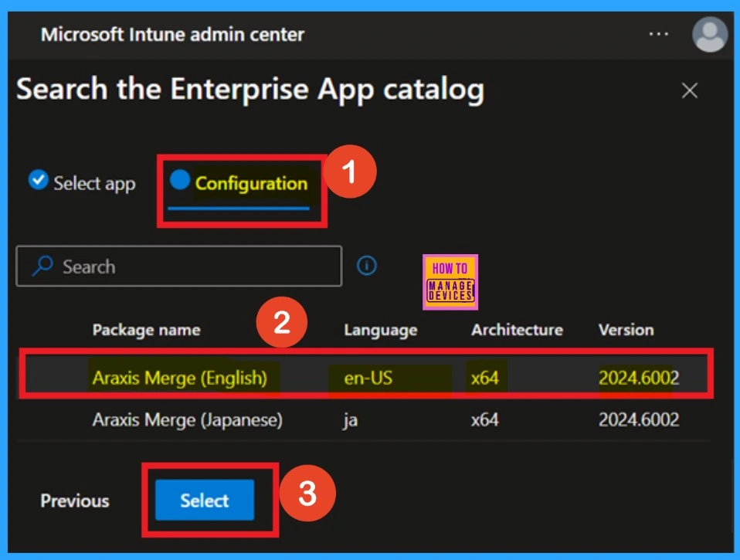Click the Search input field
740x560 pixels.
[179, 266]
